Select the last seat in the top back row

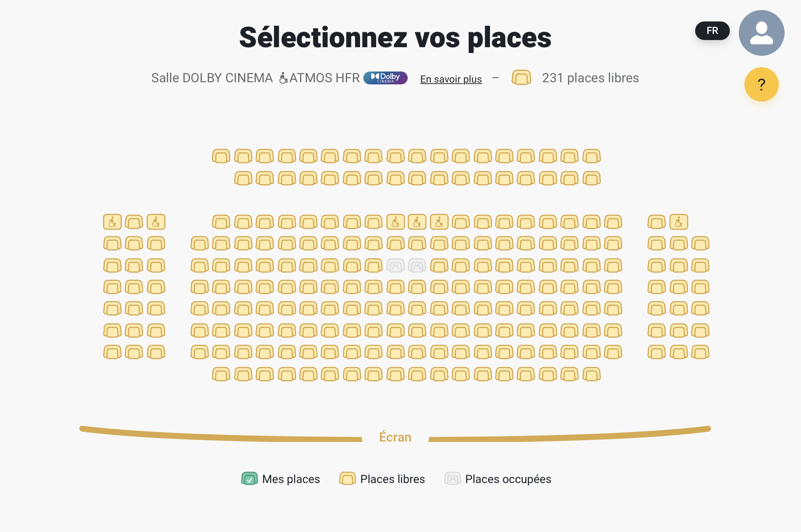(591, 156)
